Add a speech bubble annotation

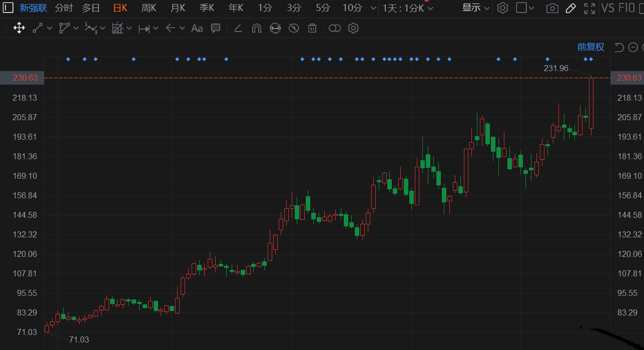pos(216,28)
